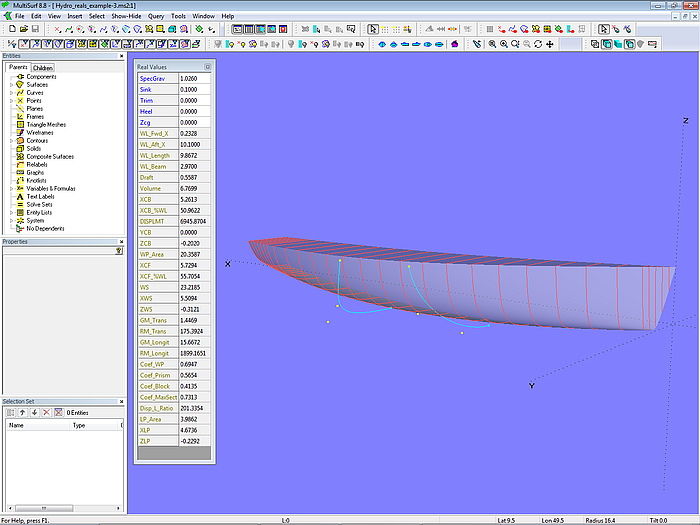Switch to the Parents tab
Image resolution: width=700 pixels, height=525 pixels.
pos(17,68)
